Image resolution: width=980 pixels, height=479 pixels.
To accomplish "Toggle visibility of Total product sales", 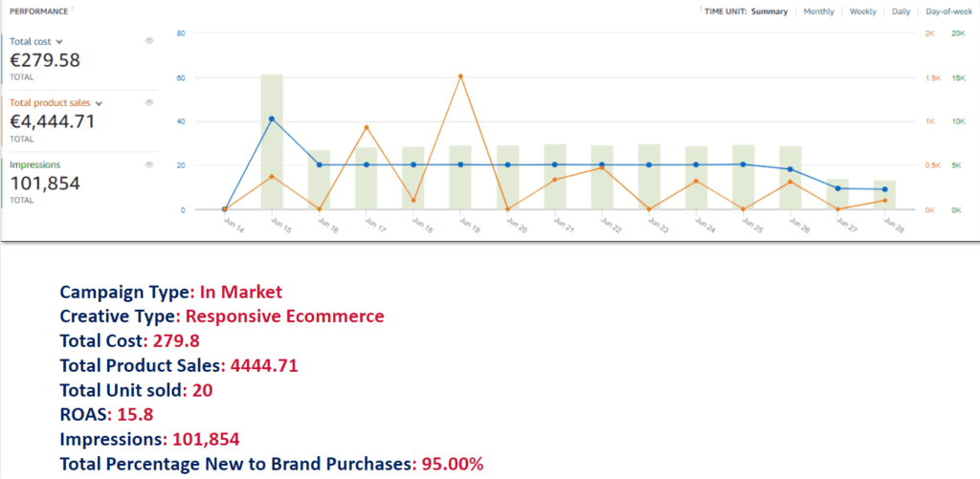I will click(149, 102).
